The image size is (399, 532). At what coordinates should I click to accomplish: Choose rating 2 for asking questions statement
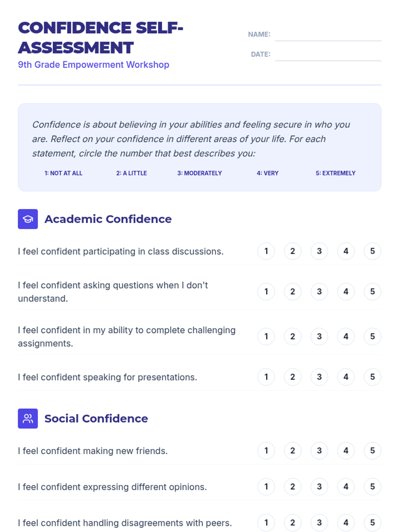point(293,292)
